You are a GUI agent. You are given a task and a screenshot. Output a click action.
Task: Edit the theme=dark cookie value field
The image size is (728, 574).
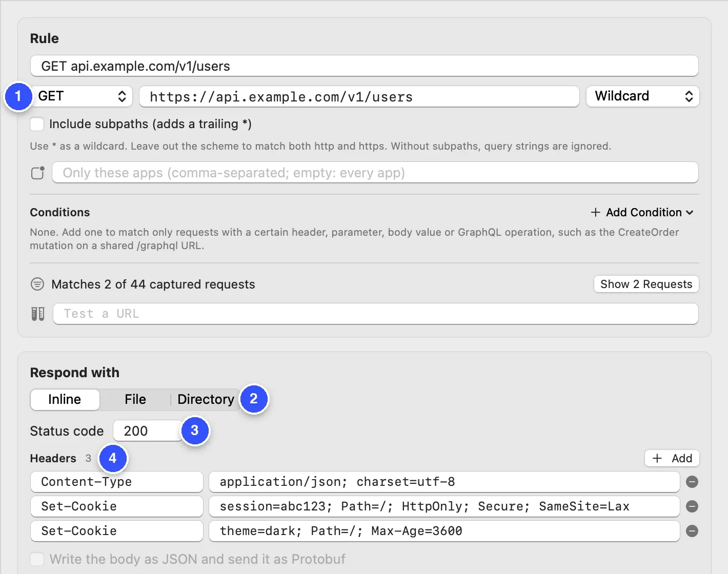coord(444,531)
